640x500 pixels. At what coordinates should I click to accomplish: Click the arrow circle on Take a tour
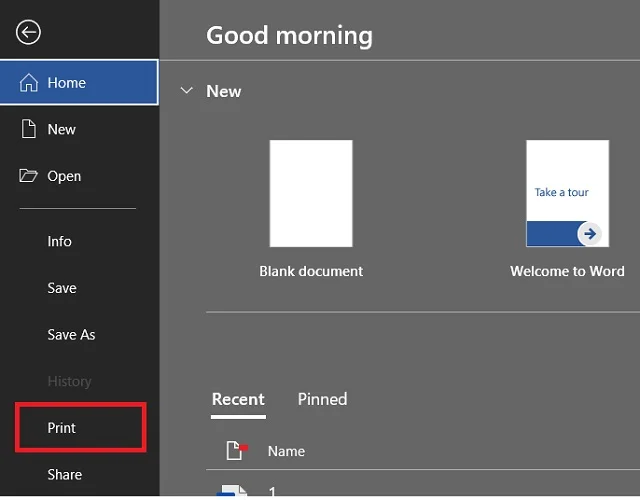pos(589,234)
